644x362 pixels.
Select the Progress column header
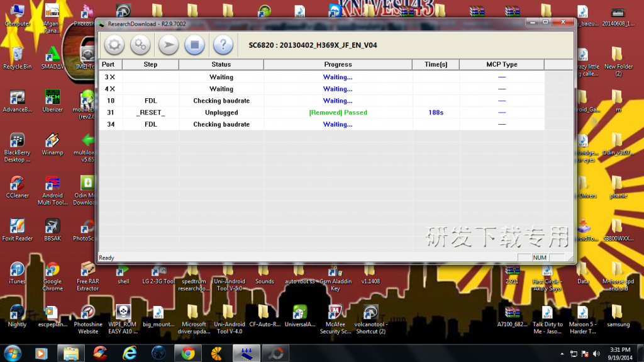pyautogui.click(x=338, y=64)
